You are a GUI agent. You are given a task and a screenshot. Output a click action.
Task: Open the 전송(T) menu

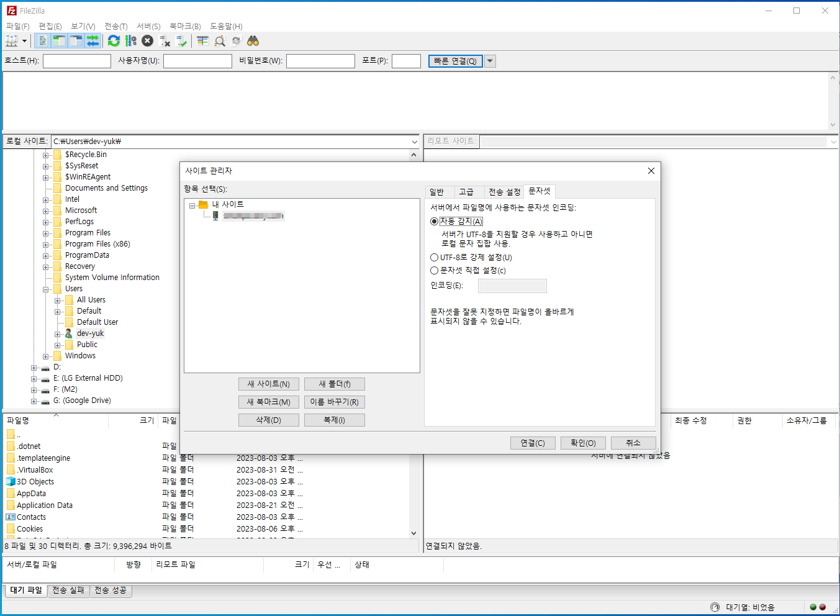click(116, 26)
